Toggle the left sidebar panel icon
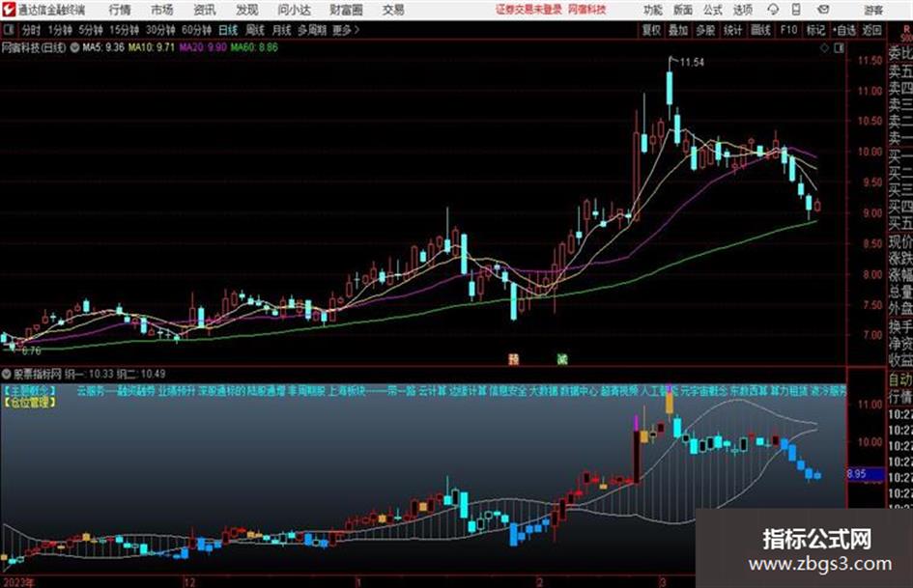Screen dimensions: 913x588 (9, 29)
